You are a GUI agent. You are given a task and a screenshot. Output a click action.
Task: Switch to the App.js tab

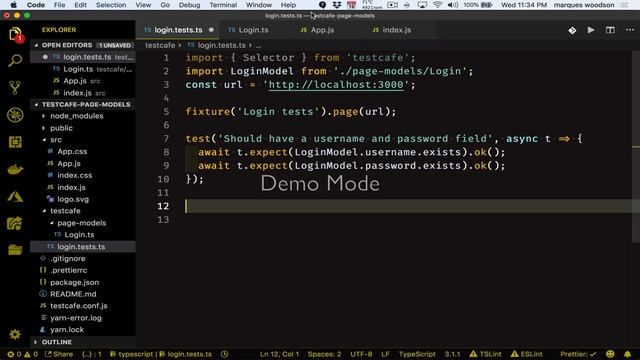[x=322, y=30]
